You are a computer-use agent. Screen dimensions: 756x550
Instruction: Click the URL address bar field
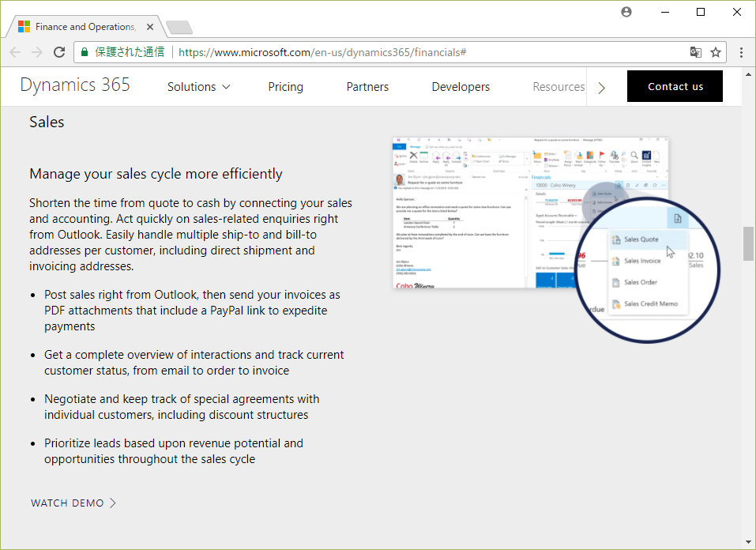427,52
